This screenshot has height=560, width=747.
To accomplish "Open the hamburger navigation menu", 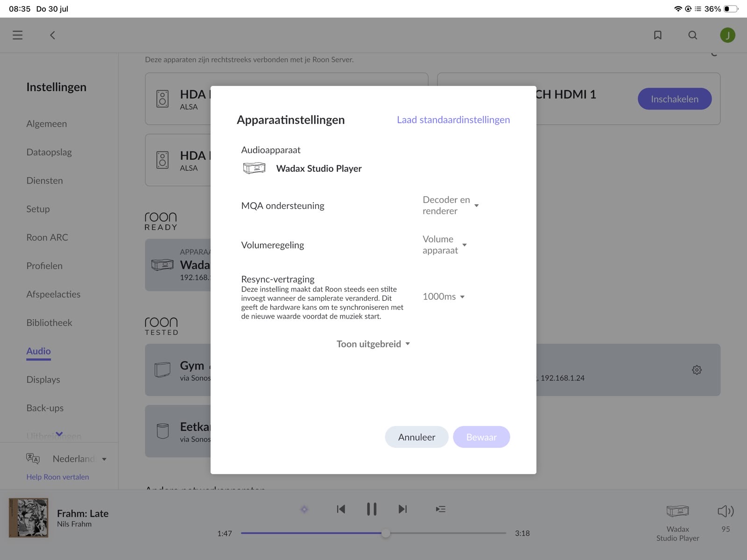I will click(x=18, y=35).
